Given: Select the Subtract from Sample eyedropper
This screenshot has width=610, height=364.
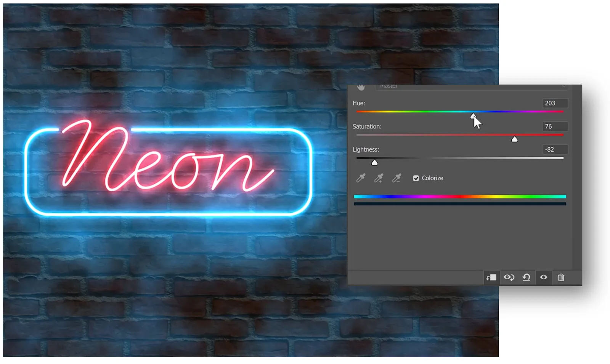Looking at the screenshot, I should [x=396, y=178].
